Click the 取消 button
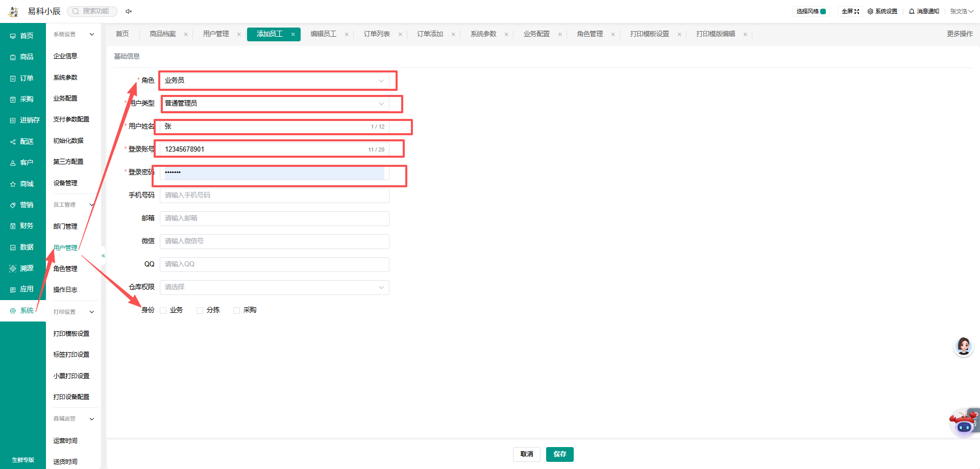This screenshot has height=469, width=980. click(x=527, y=454)
